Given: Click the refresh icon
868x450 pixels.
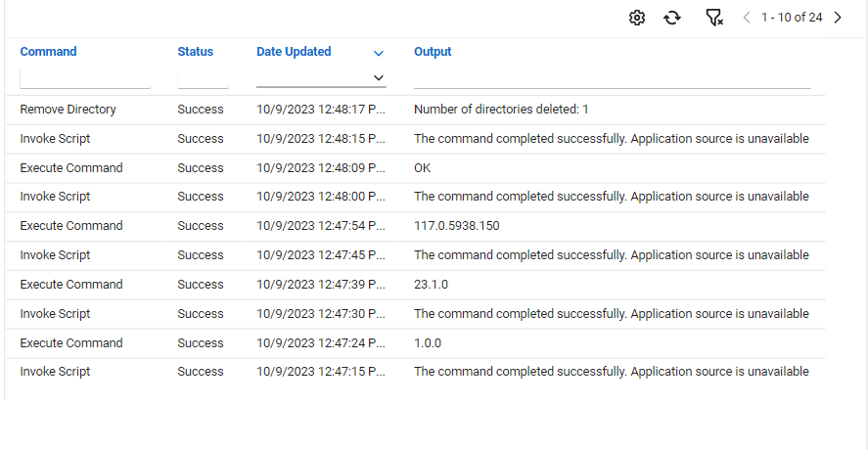Looking at the screenshot, I should click(672, 18).
